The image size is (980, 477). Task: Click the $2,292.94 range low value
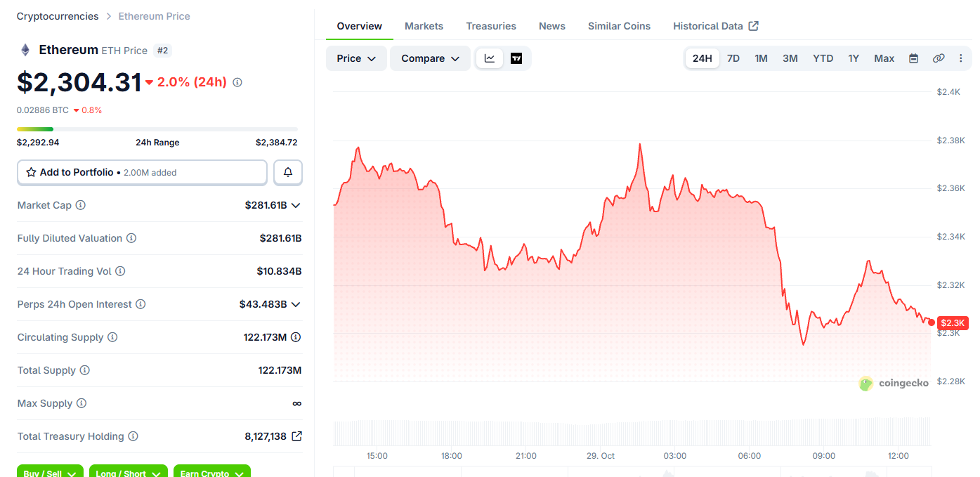pos(38,142)
